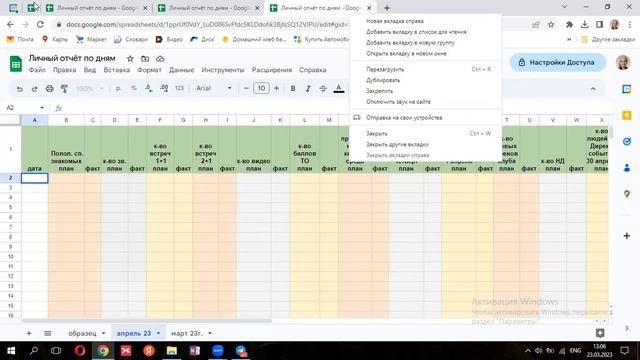Toggle italic formatting

pyautogui.click(x=308, y=88)
